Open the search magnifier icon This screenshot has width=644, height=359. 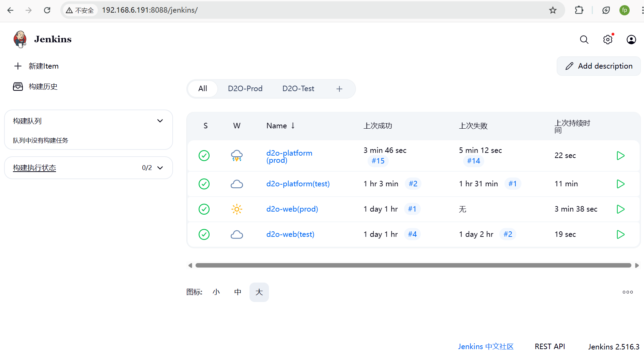584,40
